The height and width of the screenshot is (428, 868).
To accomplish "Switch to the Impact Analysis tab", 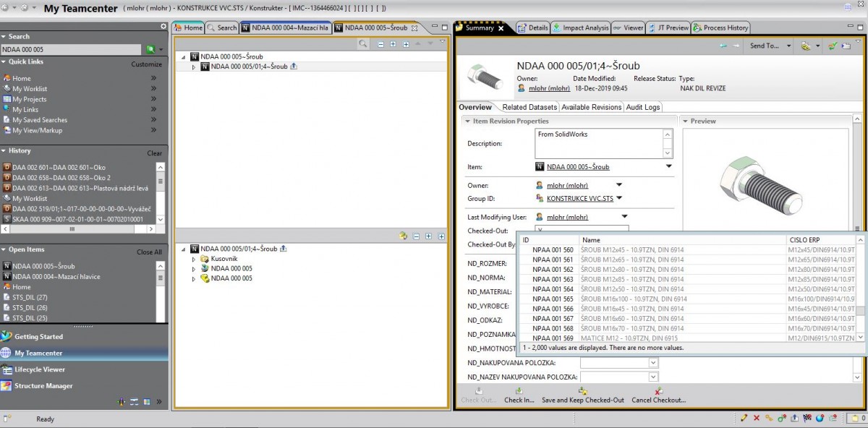I will point(580,27).
